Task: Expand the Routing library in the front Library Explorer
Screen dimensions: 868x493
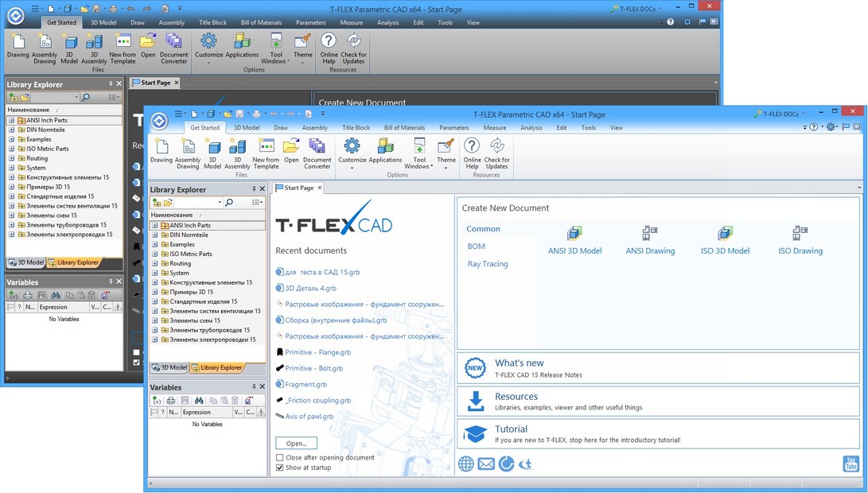Action: pos(155,264)
